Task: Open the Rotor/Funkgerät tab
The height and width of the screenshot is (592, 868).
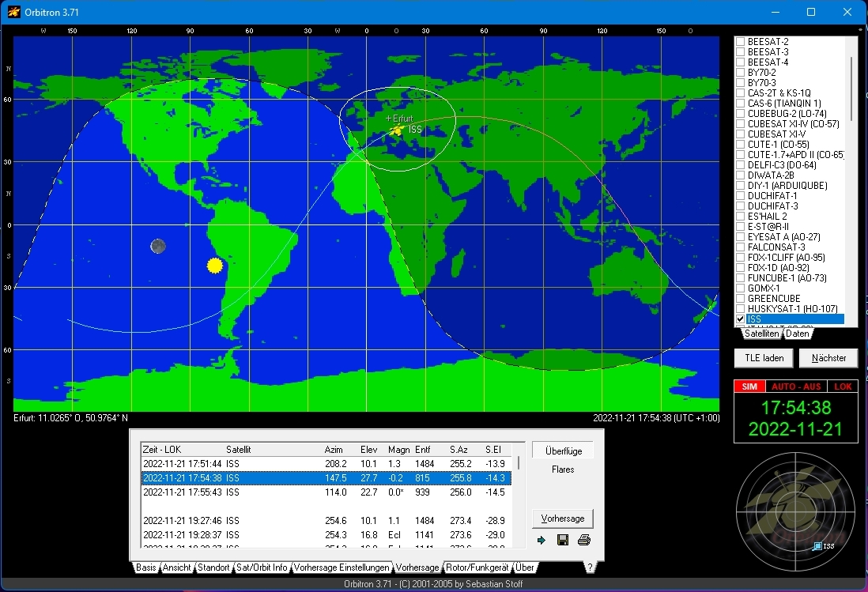Action: tap(477, 567)
